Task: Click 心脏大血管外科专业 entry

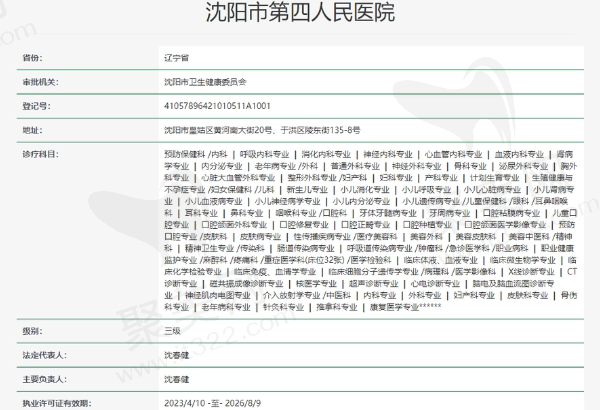Action: 238,178
